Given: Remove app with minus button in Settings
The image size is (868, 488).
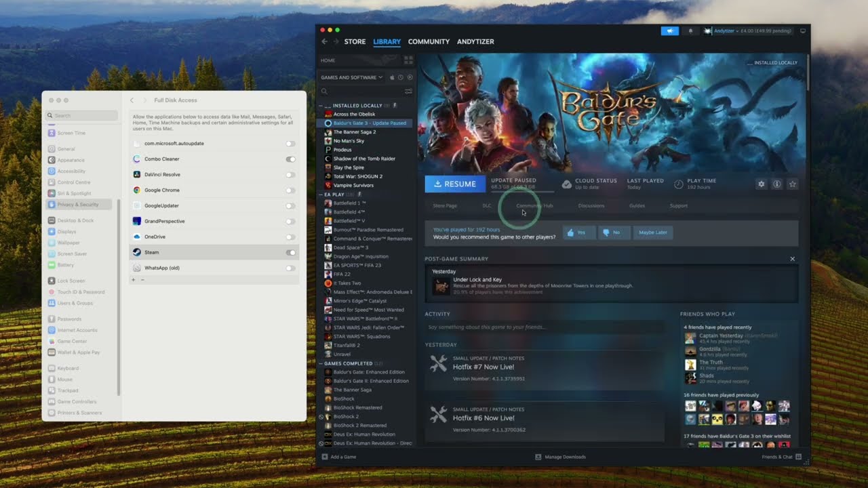Looking at the screenshot, I should click(x=142, y=279).
